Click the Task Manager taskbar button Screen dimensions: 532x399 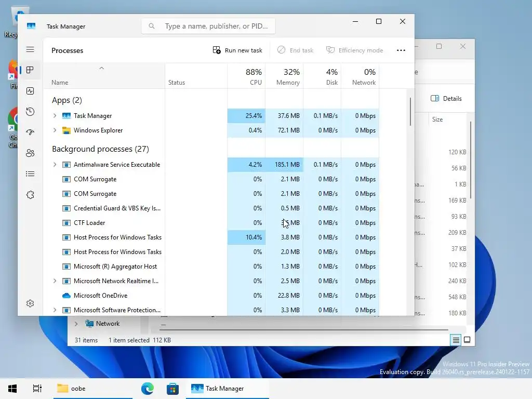228,389
